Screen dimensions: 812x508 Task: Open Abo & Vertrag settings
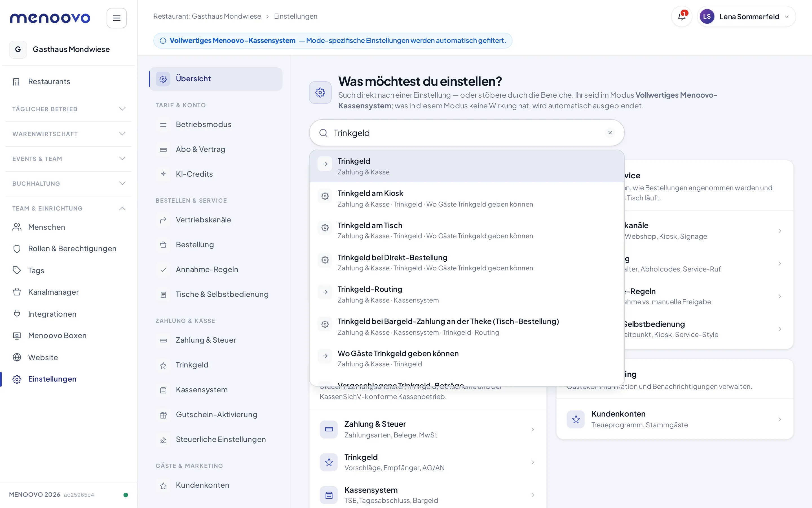coord(216,150)
